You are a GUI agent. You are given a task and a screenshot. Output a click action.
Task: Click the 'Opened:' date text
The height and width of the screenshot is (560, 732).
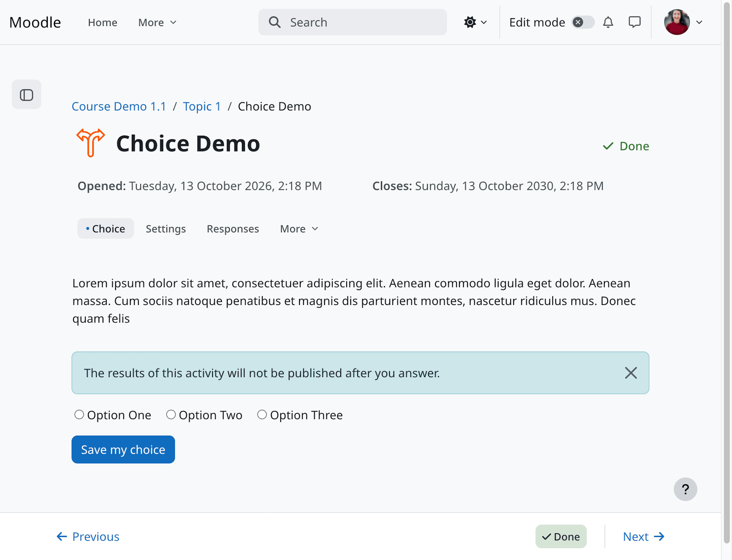pyautogui.click(x=200, y=186)
